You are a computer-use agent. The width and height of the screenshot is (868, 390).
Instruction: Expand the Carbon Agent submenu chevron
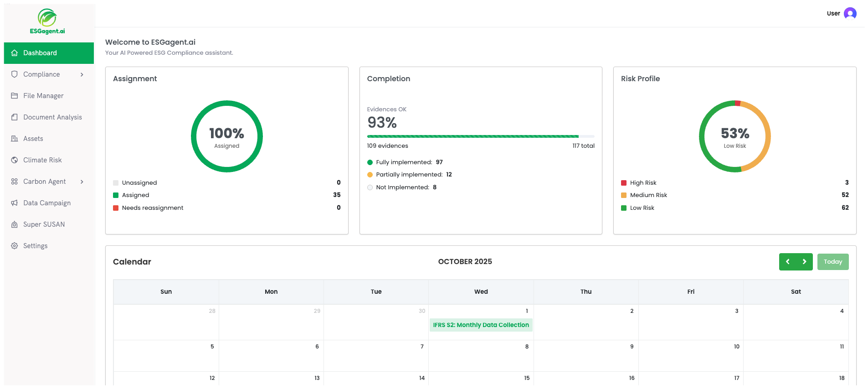[82, 182]
